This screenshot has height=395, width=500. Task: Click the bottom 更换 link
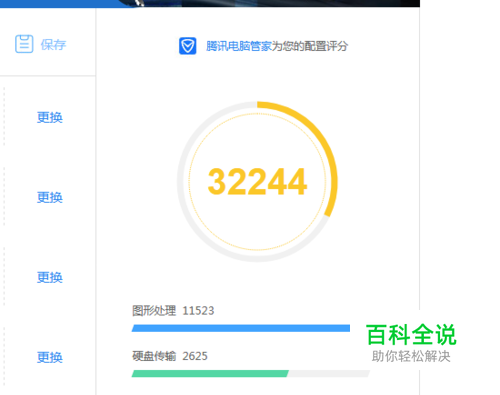click(x=50, y=357)
